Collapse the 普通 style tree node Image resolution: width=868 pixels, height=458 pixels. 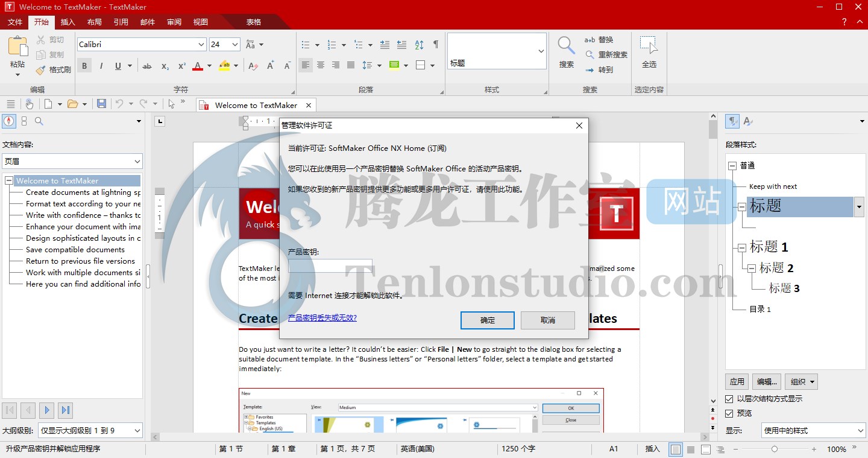coord(732,165)
